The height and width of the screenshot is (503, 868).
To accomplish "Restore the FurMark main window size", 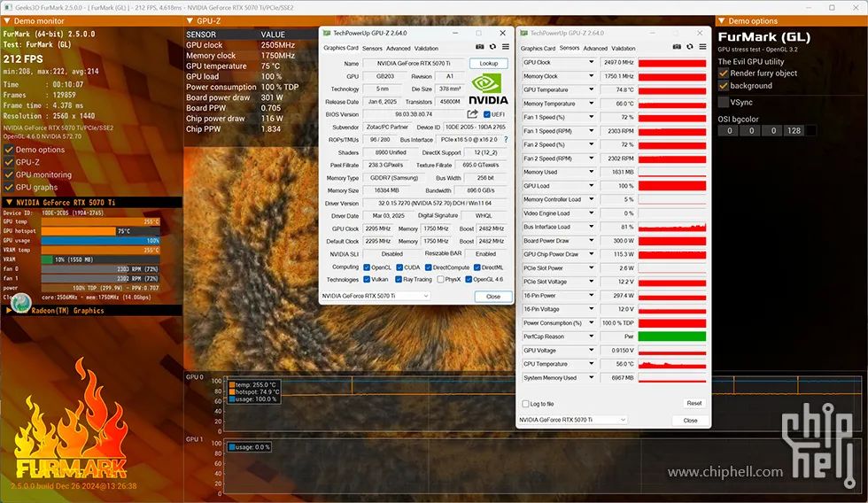I will click(832, 8).
